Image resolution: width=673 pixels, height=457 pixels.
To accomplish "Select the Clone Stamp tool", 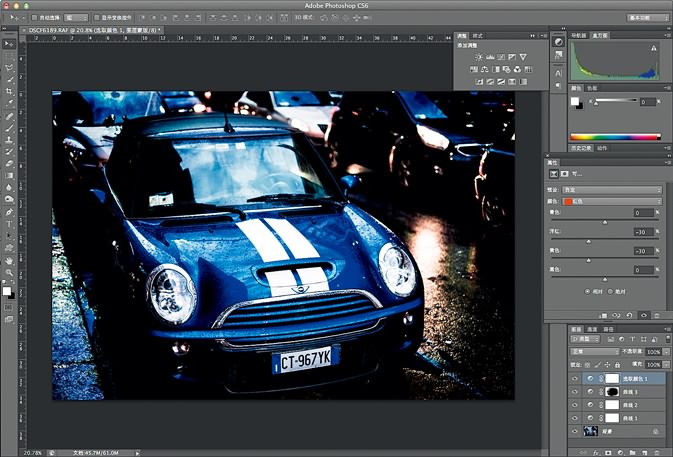I will [x=9, y=139].
